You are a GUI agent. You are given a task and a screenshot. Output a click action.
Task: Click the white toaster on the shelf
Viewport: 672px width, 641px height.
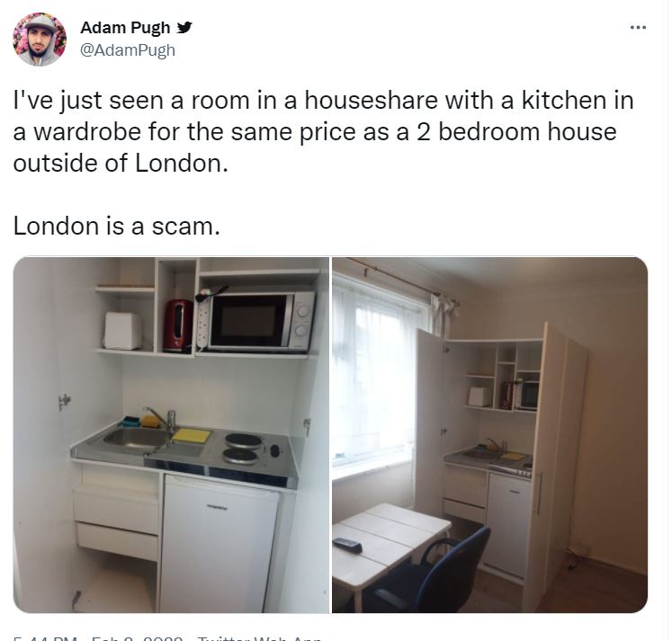pos(123,331)
